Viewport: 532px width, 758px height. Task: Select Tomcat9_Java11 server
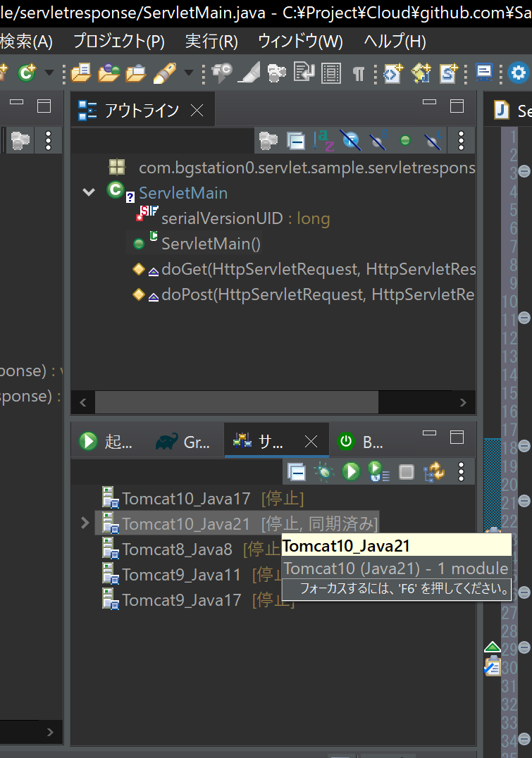(x=191, y=574)
